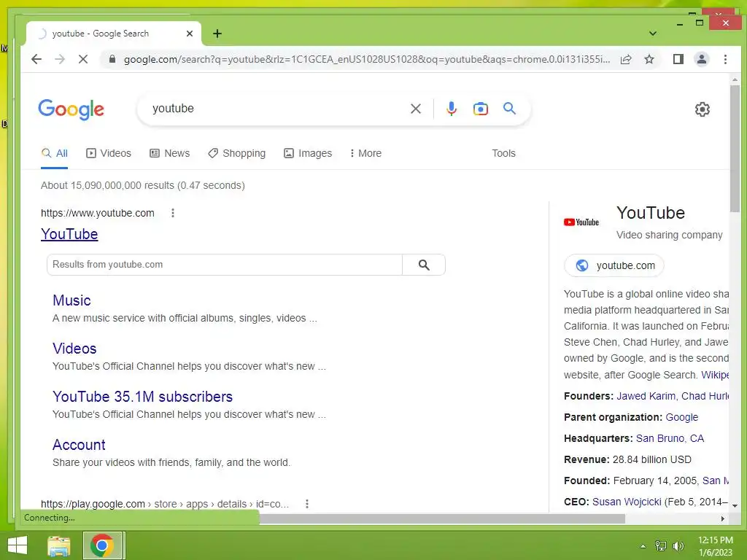This screenshot has width=747, height=560.
Task: Open Susan Wojcicki CEO link
Action: point(627,502)
